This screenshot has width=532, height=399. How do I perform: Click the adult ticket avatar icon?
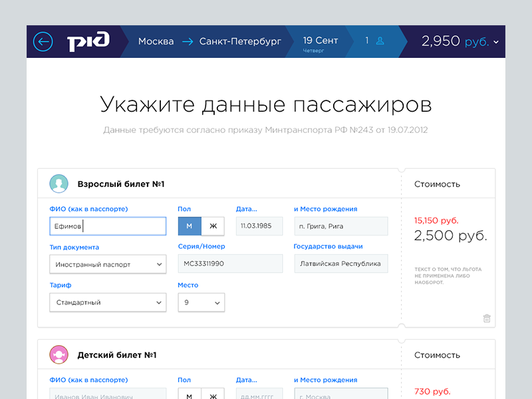click(59, 184)
